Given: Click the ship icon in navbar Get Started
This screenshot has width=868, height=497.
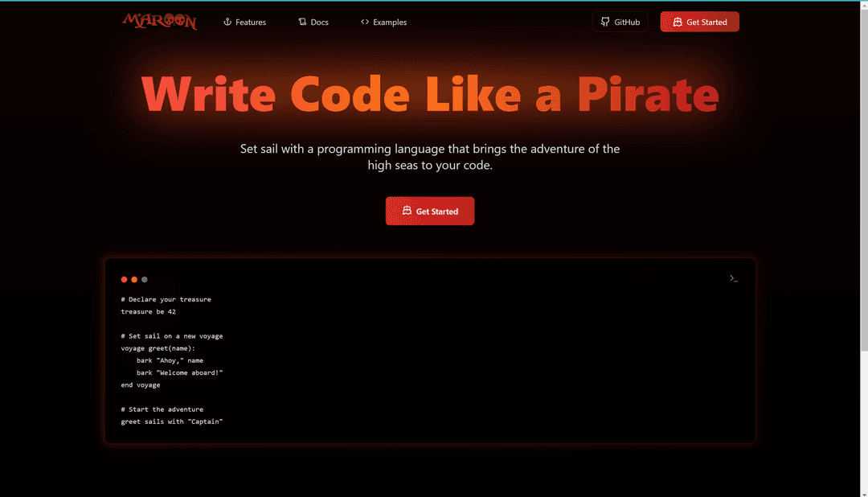Looking at the screenshot, I should click(x=678, y=22).
